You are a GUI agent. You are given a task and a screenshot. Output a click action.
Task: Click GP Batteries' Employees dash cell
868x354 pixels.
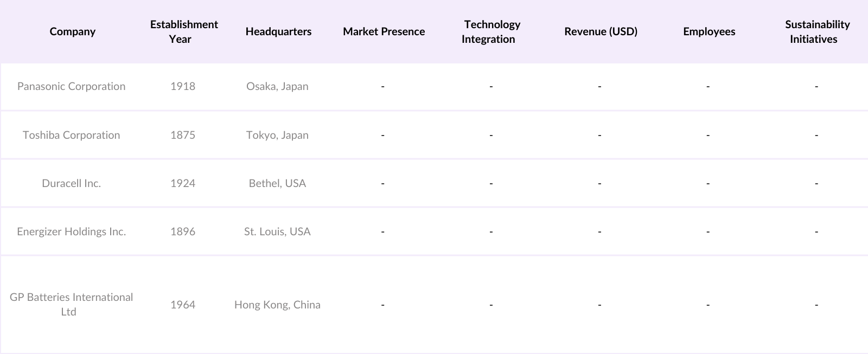click(708, 305)
